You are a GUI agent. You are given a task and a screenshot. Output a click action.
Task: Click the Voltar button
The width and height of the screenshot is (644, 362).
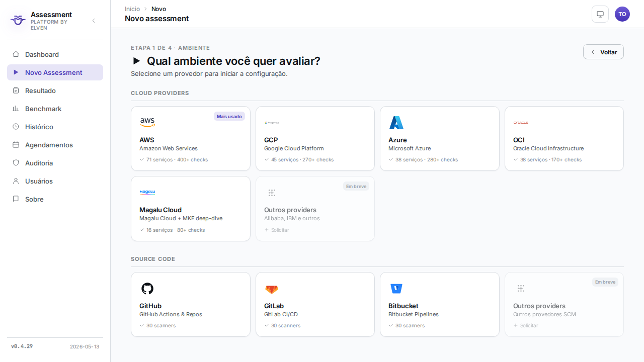(x=603, y=52)
